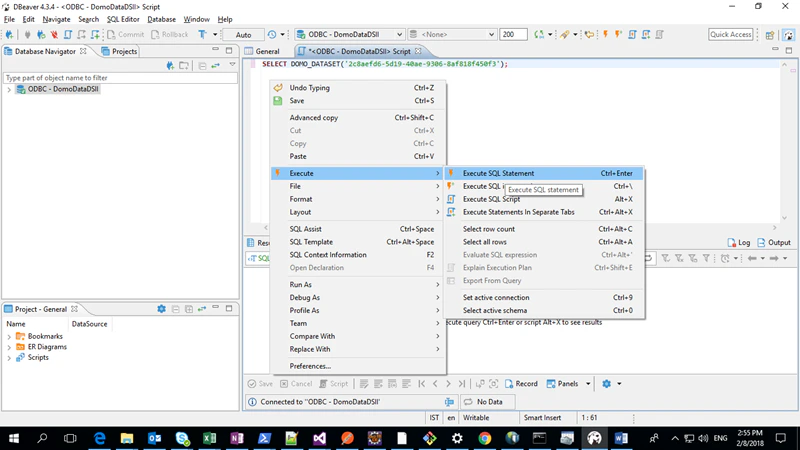Click Execute Statements In Separate Tabs
This screenshot has width=800, height=450.
pyautogui.click(x=543, y=212)
